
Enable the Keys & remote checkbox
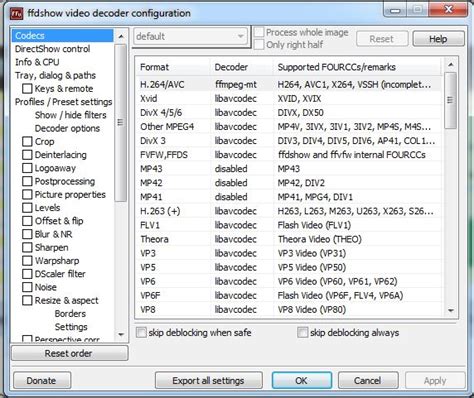[x=27, y=89]
